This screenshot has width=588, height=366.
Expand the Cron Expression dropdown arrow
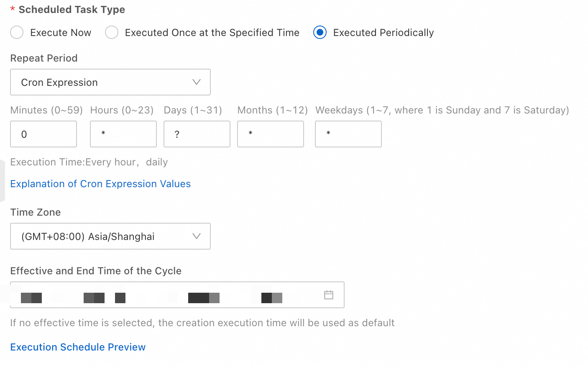(196, 82)
